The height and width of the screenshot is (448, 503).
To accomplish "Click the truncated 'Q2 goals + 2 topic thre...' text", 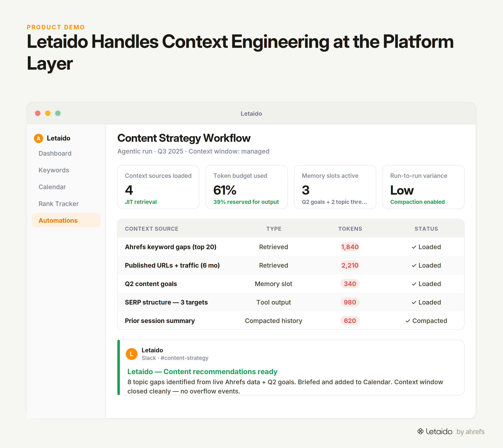I will pyautogui.click(x=334, y=202).
